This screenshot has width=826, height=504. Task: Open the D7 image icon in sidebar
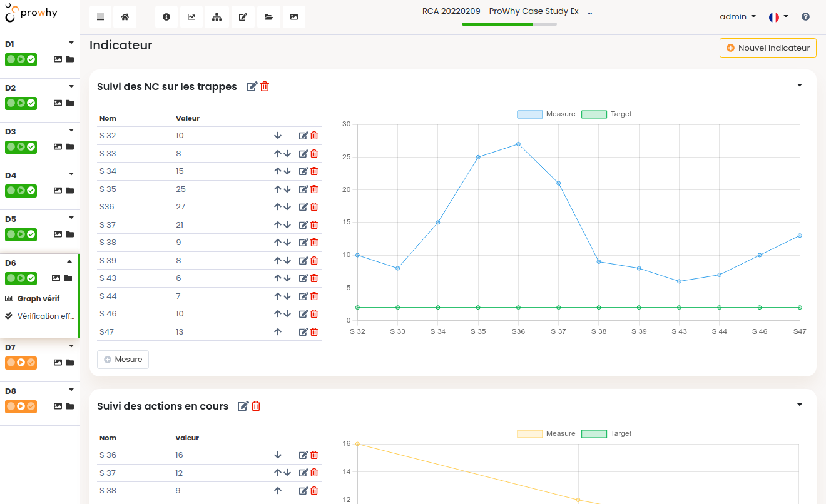(x=58, y=363)
